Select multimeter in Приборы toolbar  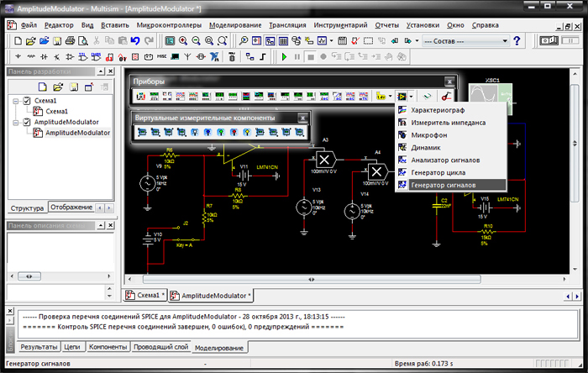pyautogui.click(x=141, y=97)
